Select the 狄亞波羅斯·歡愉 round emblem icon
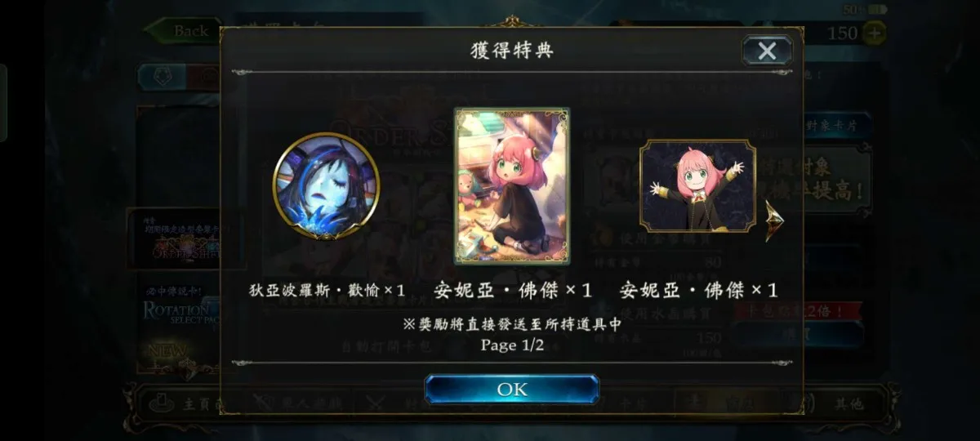Screen dimensions: 980x441 tap(326, 186)
